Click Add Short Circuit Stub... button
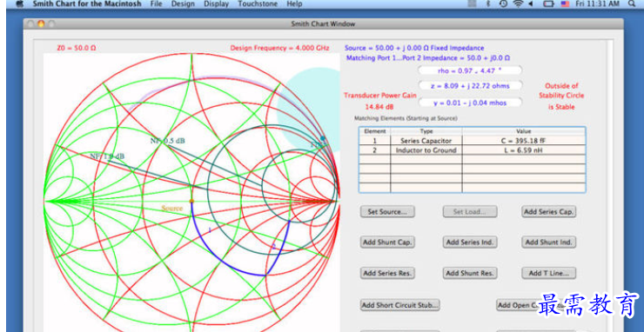This screenshot has height=332, width=644. 400,305
